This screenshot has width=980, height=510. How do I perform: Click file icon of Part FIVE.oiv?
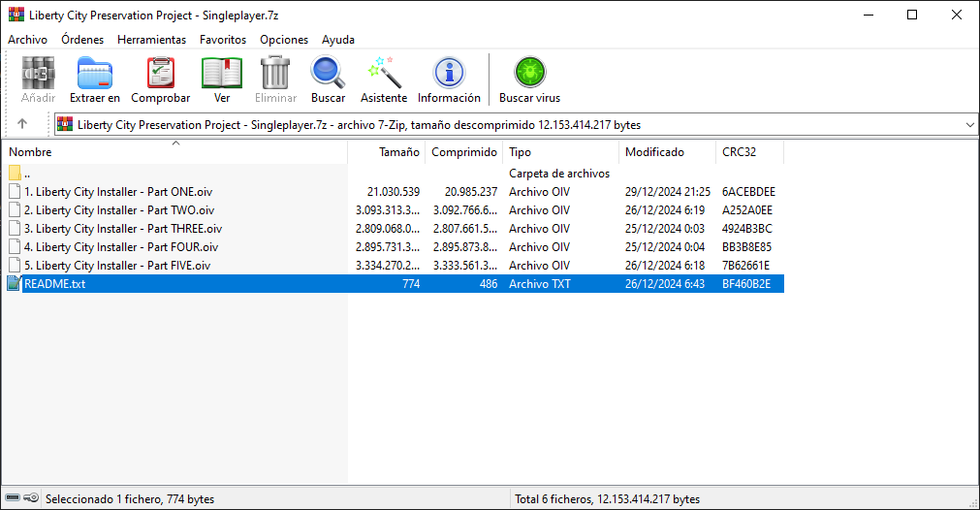(15, 265)
